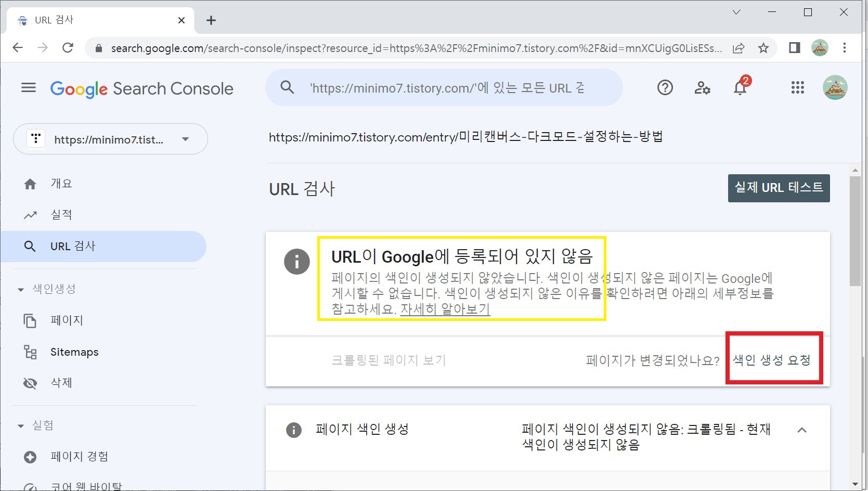Click 실제 URL 테스트 button
The height and width of the screenshot is (491, 868).
pos(779,188)
